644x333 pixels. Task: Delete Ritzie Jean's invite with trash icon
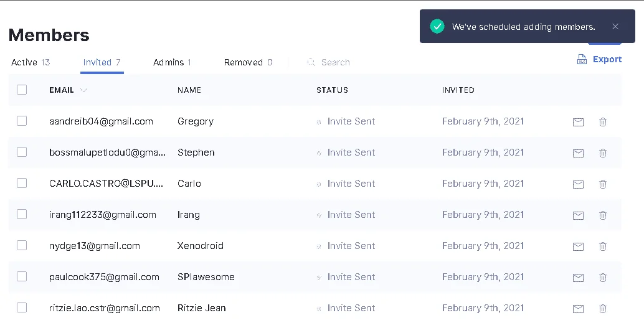coord(602,309)
